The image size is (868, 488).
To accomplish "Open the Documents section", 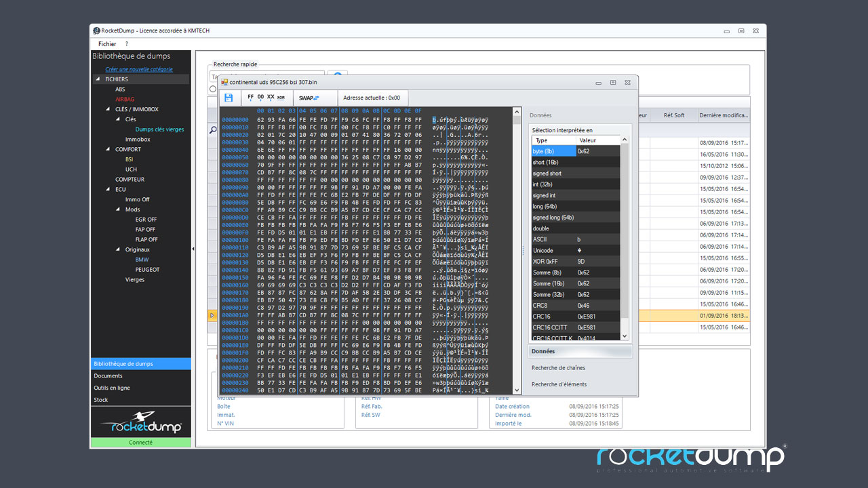I will pyautogui.click(x=140, y=376).
